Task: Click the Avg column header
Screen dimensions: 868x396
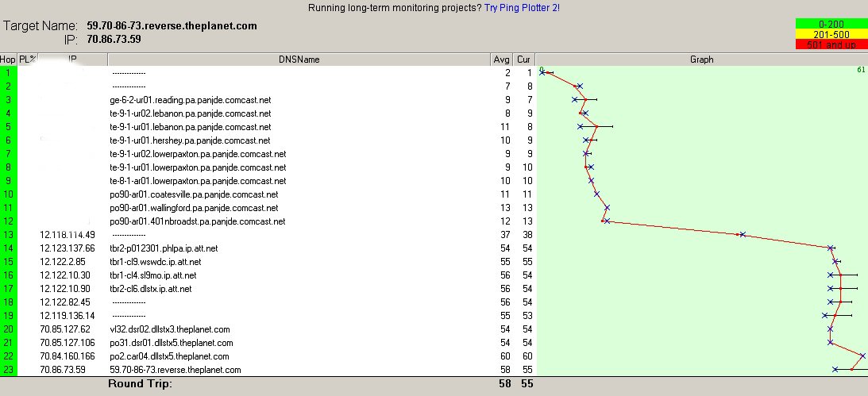Action: (x=502, y=60)
